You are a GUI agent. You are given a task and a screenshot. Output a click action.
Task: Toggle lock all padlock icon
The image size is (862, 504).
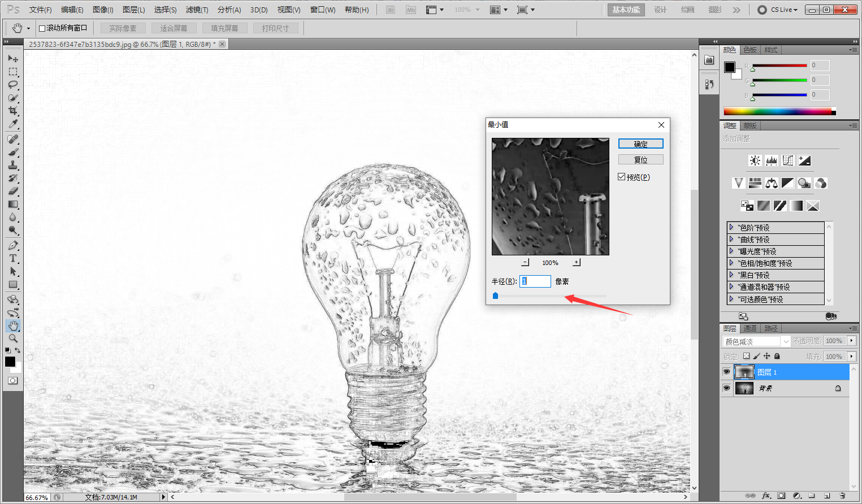pyautogui.click(x=777, y=356)
